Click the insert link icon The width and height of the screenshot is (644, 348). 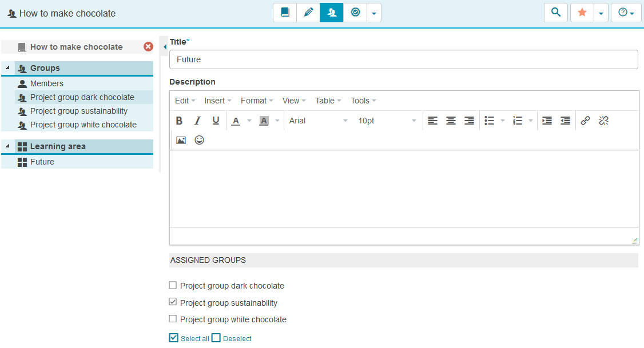click(x=585, y=121)
